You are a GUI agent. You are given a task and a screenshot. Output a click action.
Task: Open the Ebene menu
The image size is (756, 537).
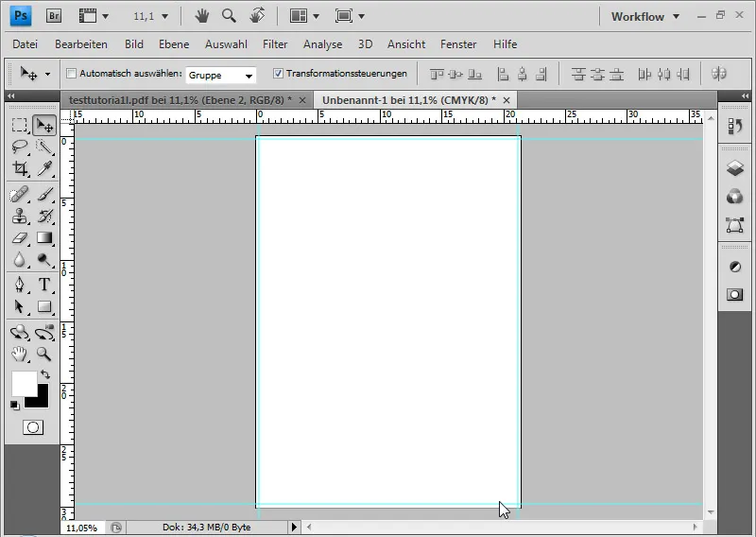(174, 44)
